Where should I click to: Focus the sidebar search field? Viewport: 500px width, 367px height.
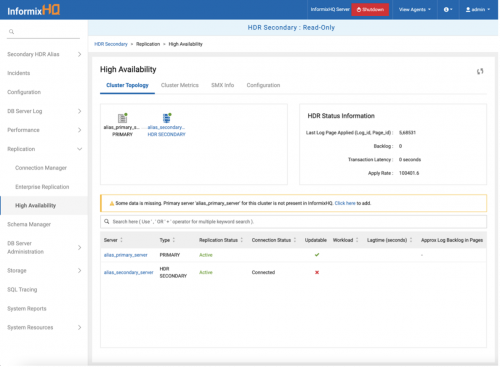(43, 32)
